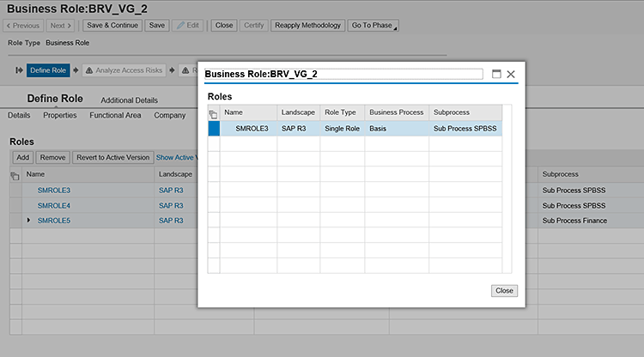Viewport: 644px width, 357px height.
Task: Click the Next navigation button
Action: (62, 25)
